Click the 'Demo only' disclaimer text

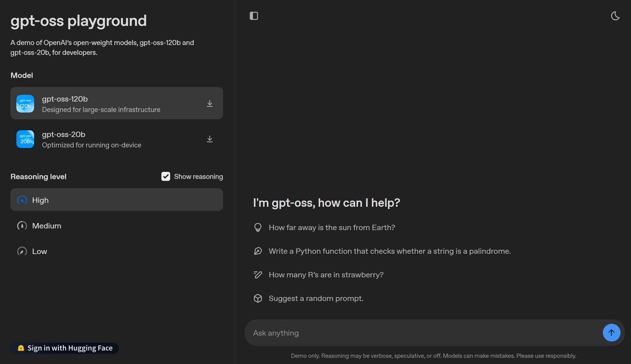pos(434,356)
